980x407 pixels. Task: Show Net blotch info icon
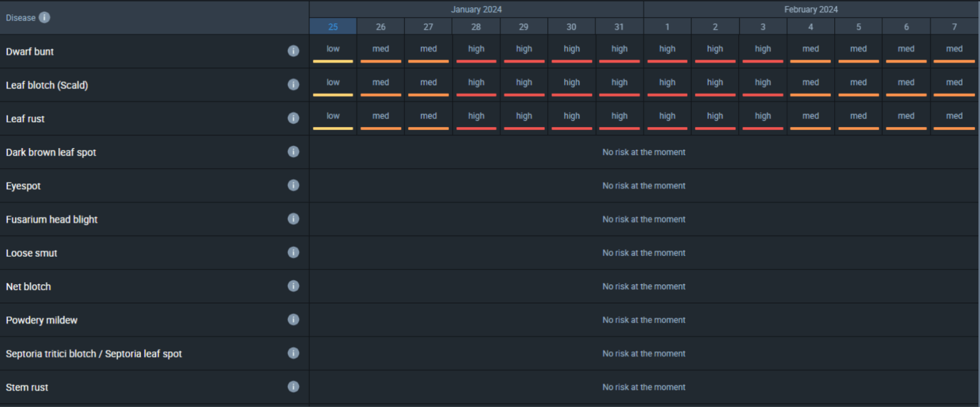[x=293, y=286]
